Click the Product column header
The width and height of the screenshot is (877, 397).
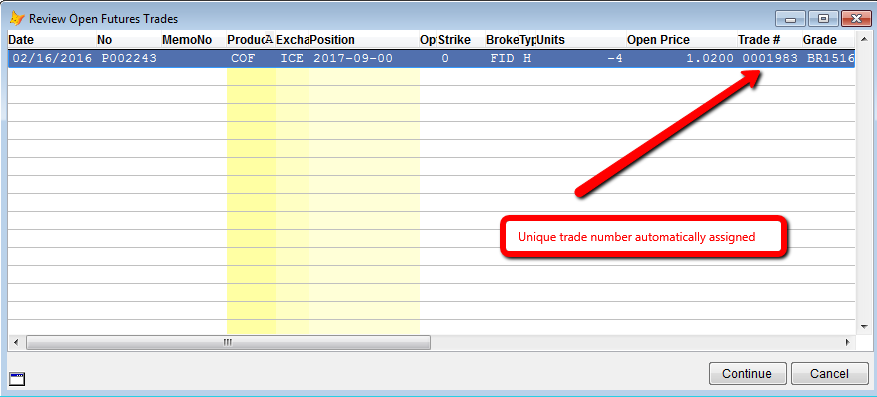[251, 40]
